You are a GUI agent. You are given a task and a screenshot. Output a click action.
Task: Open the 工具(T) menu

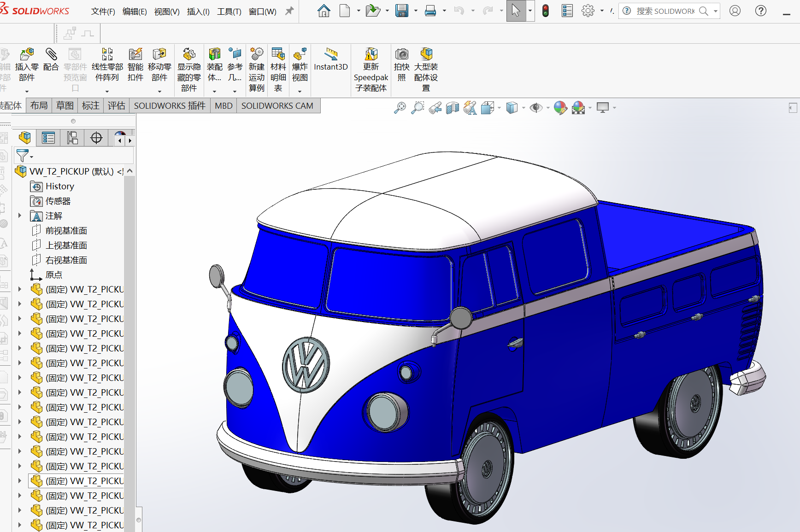(x=229, y=12)
